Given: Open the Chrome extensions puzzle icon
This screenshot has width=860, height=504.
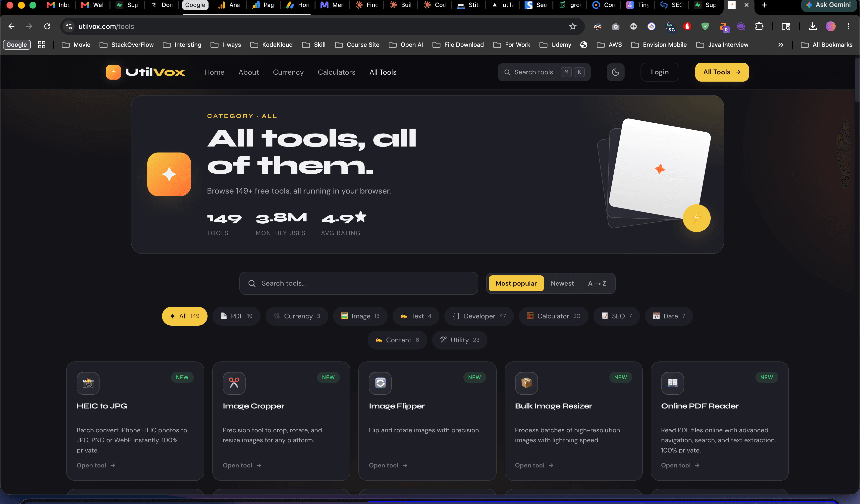Looking at the screenshot, I should click(x=759, y=26).
